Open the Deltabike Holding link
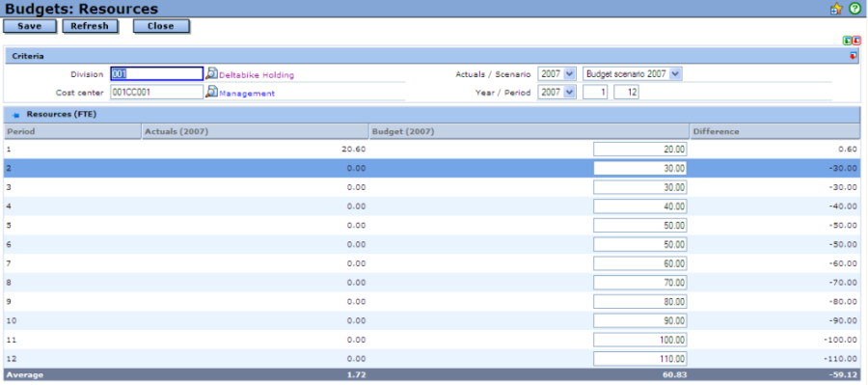This screenshot has height=385, width=868. pos(257,75)
